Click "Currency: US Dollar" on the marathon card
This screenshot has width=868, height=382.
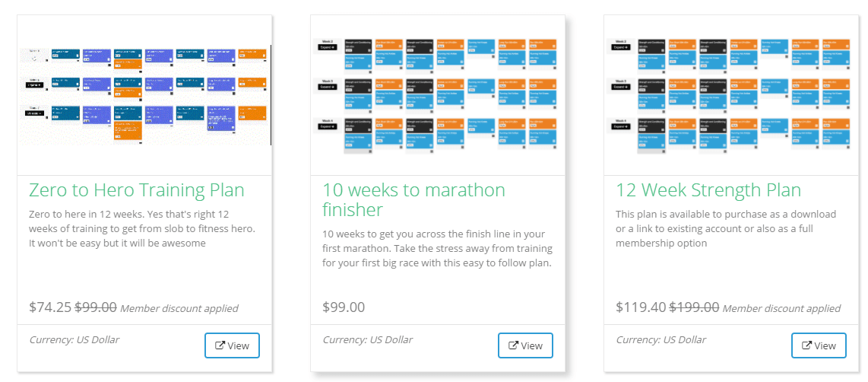coord(367,339)
